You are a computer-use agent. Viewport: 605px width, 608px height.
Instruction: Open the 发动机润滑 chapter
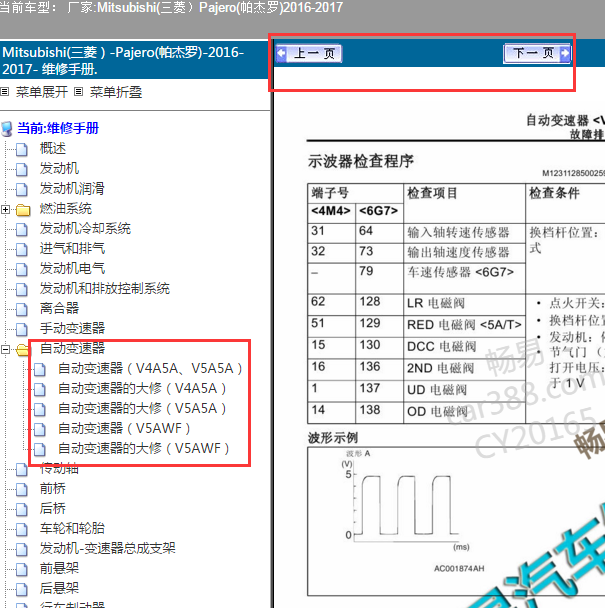point(72,188)
